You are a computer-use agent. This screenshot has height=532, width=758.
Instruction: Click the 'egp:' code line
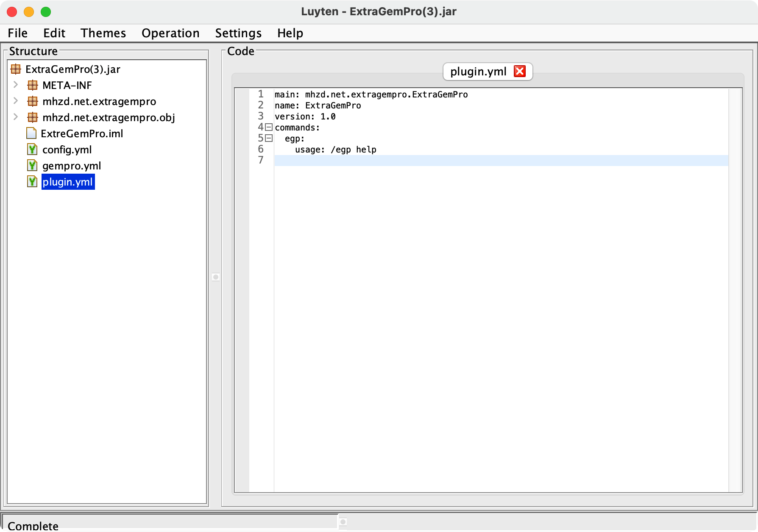pyautogui.click(x=295, y=139)
